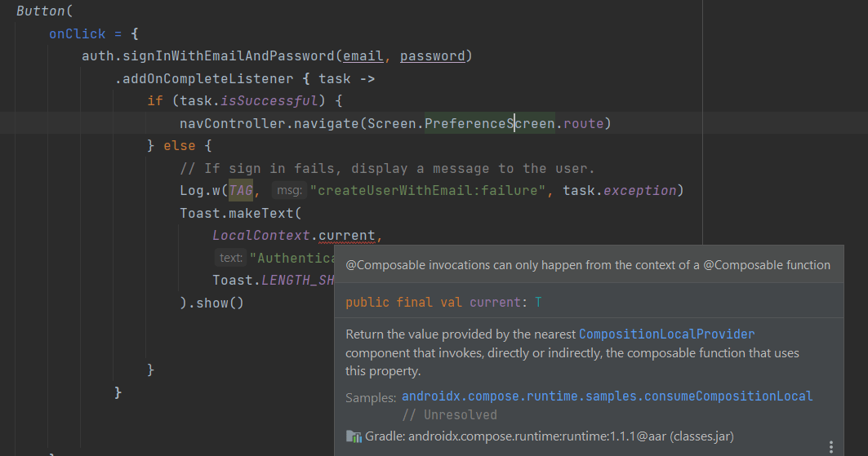
Task: Click the 'msg:' parameter hint
Action: point(289,191)
